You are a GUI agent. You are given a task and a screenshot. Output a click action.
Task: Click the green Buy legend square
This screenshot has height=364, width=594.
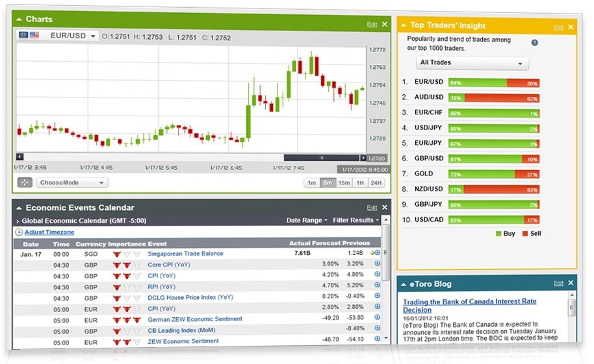(498, 234)
